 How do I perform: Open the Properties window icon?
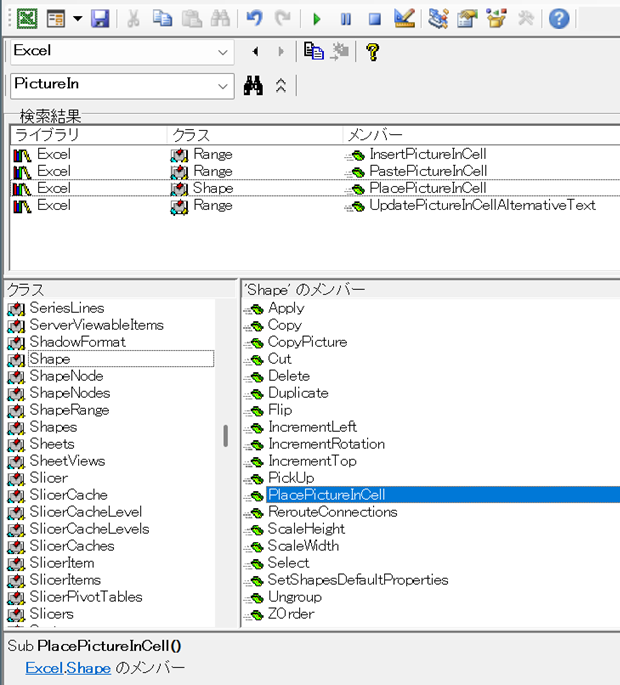pos(467,19)
